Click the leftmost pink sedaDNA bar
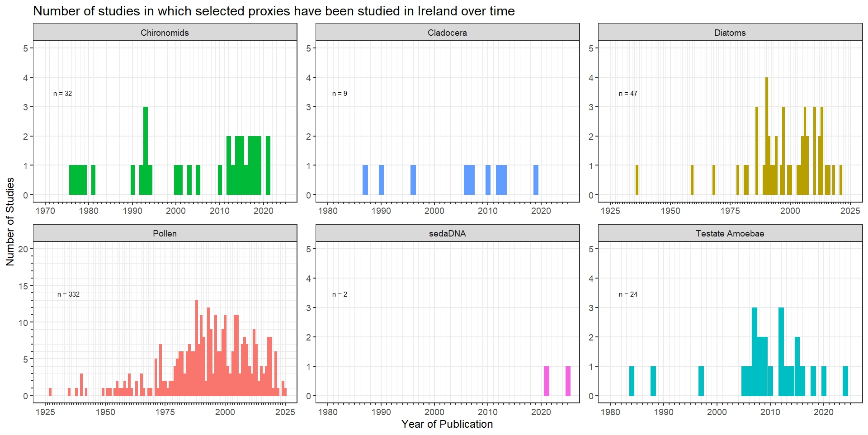Viewport: 868px width, 435px height. (x=546, y=381)
